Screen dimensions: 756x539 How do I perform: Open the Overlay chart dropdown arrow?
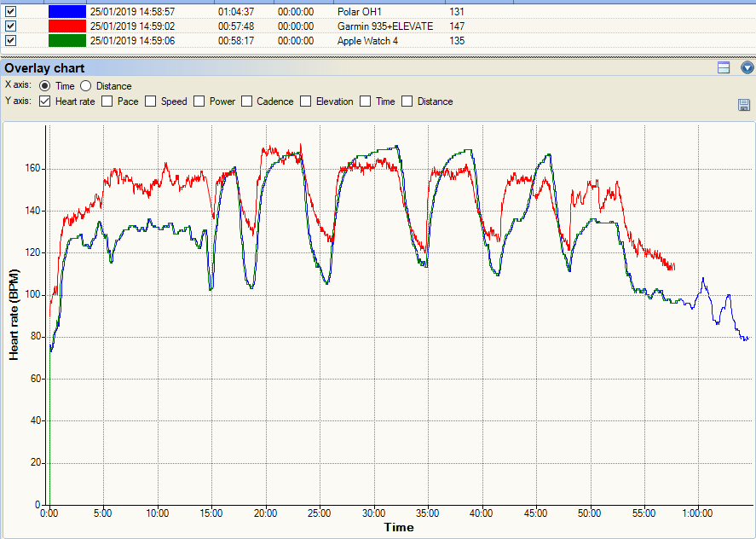pos(747,67)
